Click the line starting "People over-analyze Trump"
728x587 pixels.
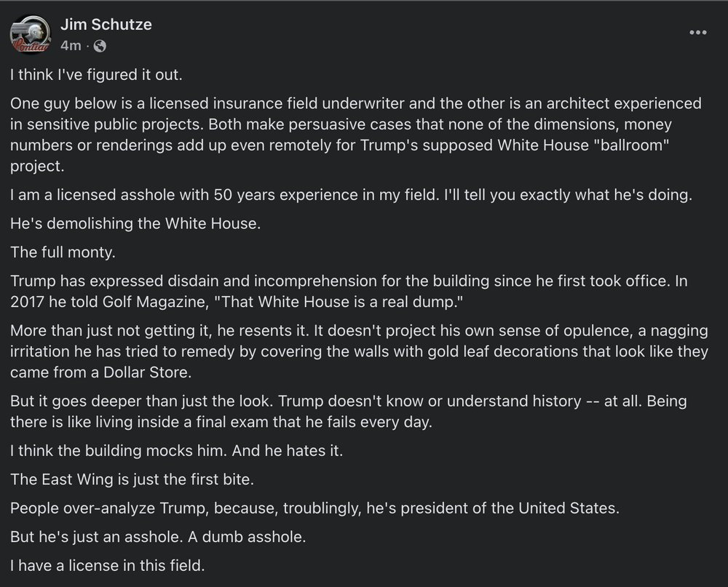tap(314, 508)
